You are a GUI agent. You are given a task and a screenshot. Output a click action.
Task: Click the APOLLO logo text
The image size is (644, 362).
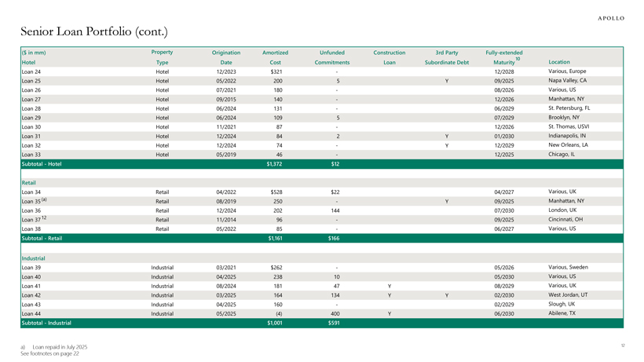(611, 18)
